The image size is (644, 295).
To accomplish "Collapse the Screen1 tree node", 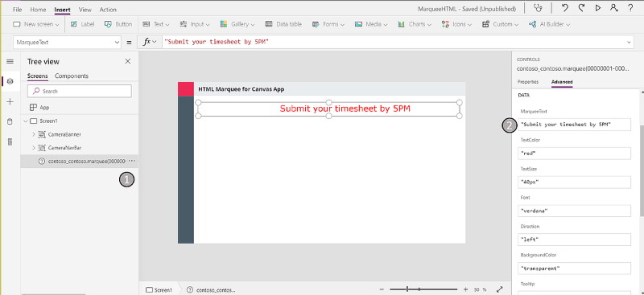I will (26, 121).
